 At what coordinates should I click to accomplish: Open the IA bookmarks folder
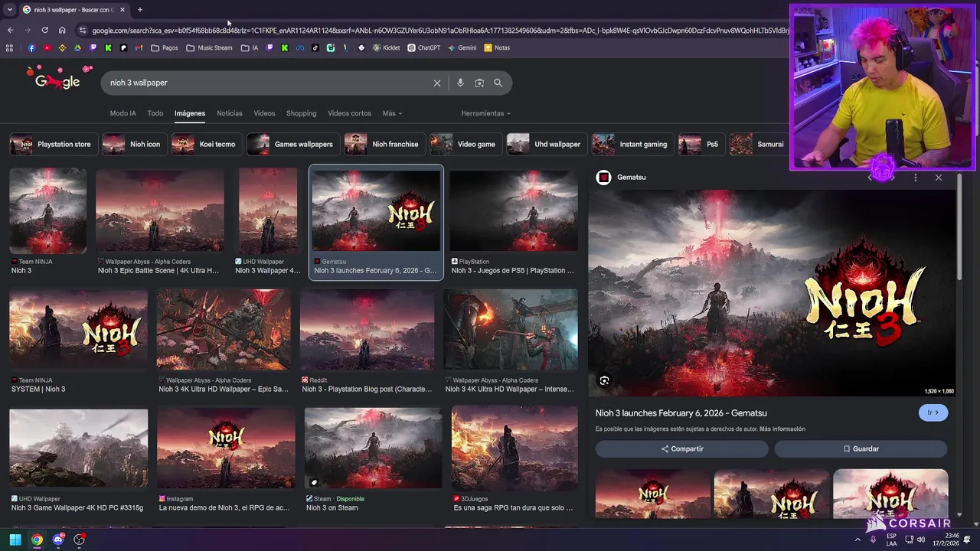tap(250, 47)
